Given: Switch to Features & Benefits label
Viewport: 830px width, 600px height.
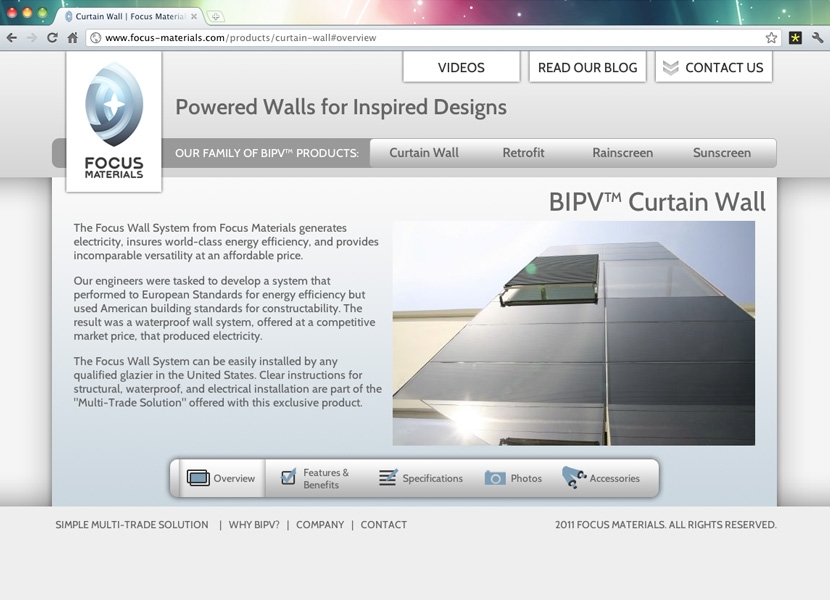Looking at the screenshot, I should coord(326,478).
